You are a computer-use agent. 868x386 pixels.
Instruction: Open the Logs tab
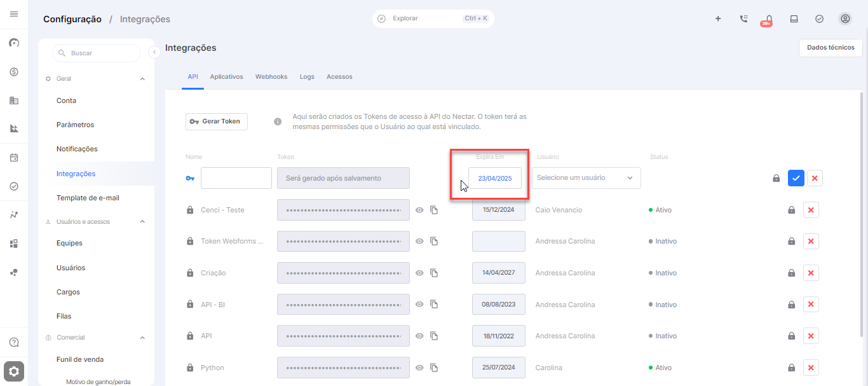[307, 77]
